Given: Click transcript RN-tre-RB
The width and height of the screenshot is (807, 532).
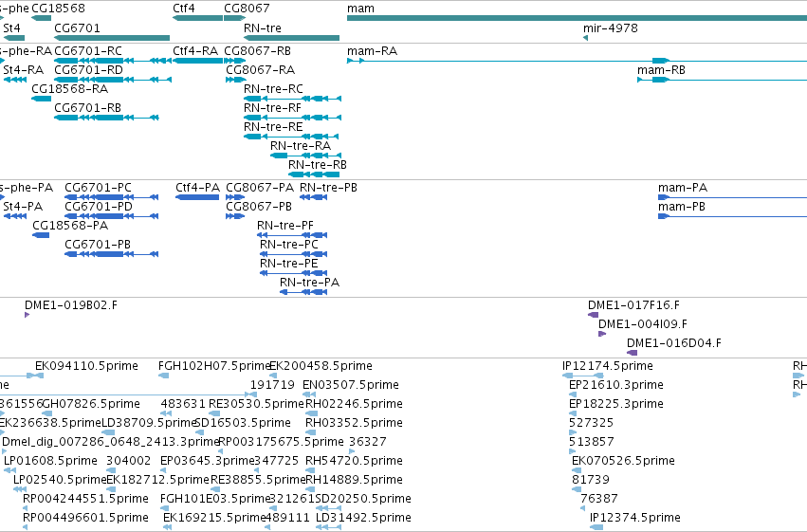Looking at the screenshot, I should 314,174.
